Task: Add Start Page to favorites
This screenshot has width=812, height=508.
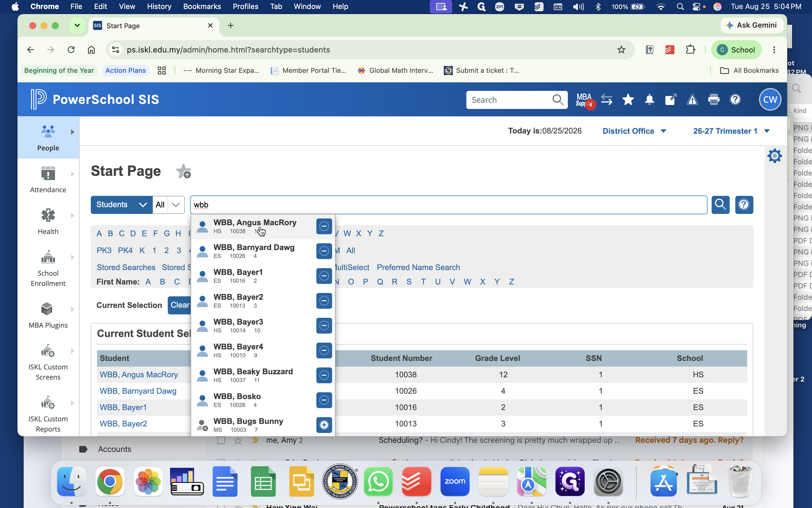Action: pos(184,171)
